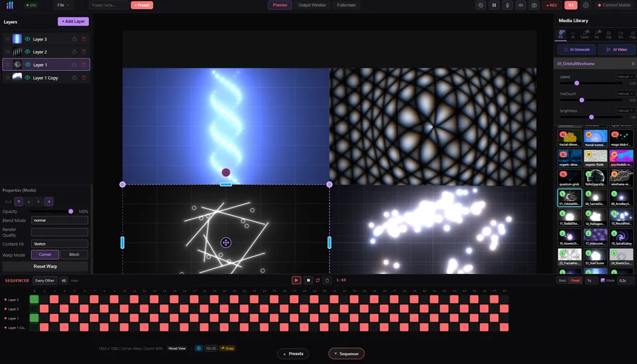This screenshot has height=364, width=637.
Task: Open the File dropdown menu
Action: (x=63, y=5)
